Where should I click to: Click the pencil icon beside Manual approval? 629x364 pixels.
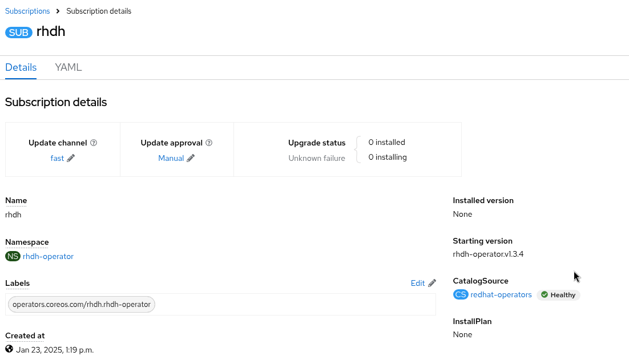click(x=191, y=159)
